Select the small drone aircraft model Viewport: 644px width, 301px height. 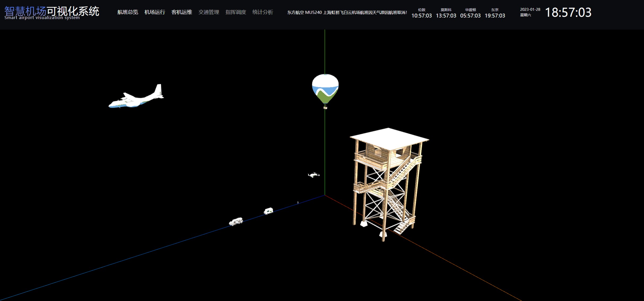click(x=314, y=175)
